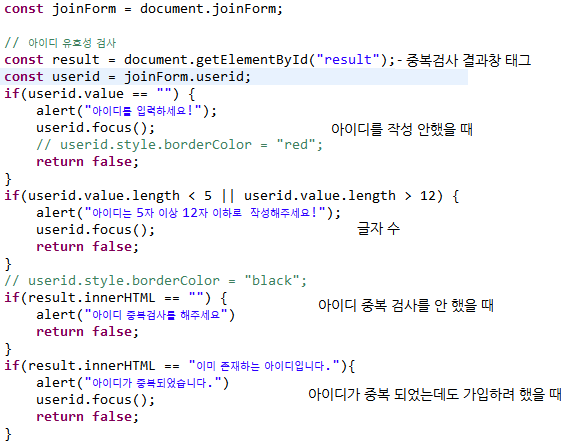The image size is (580, 447).
Task: Click the commented 'borderColor = "red"' line
Action: tap(179, 145)
